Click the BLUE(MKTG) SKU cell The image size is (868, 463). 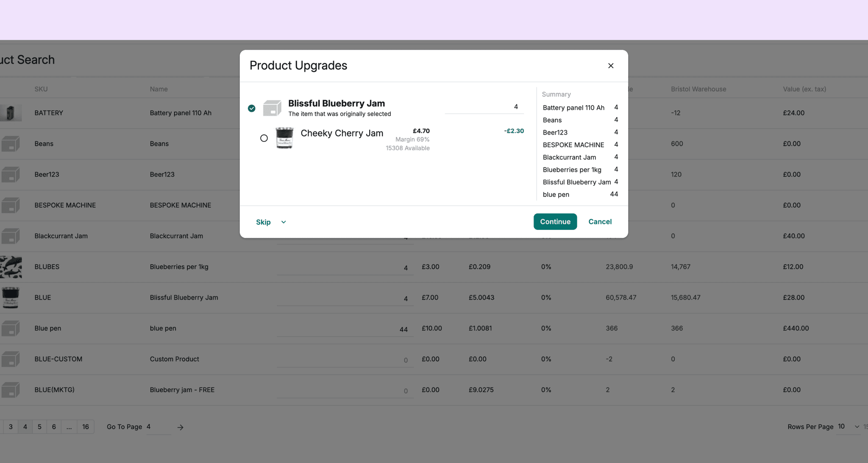(54, 390)
